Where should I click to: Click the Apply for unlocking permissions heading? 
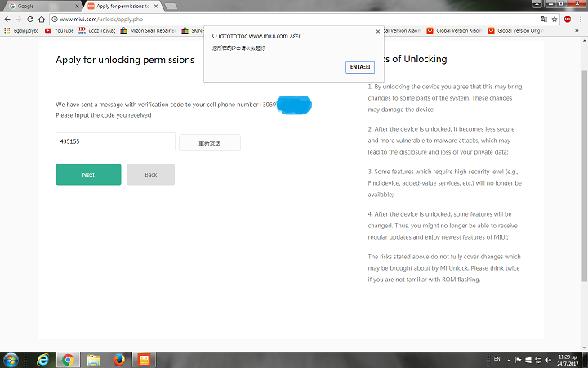pyautogui.click(x=125, y=60)
